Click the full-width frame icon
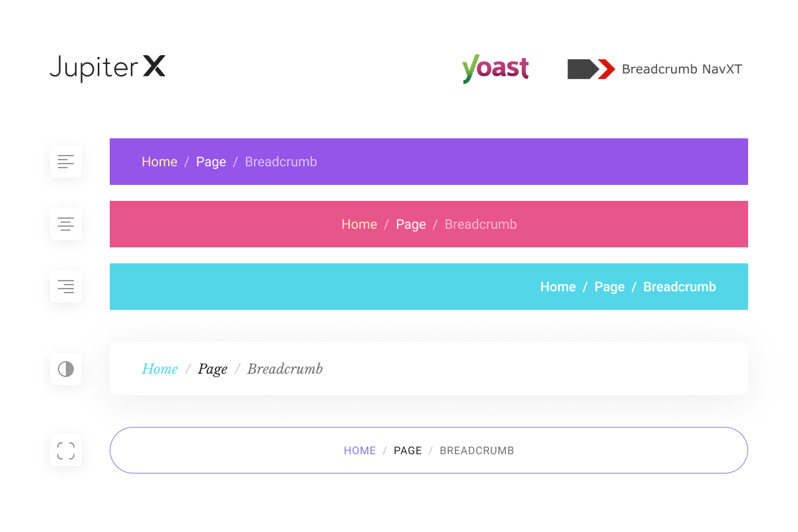Viewport: 798px width, 532px height. 66,450
